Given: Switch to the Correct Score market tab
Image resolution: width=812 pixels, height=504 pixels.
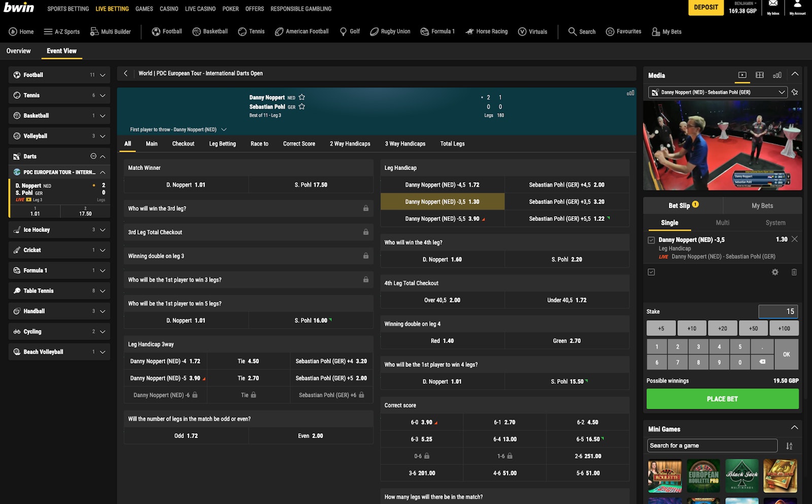Looking at the screenshot, I should point(299,144).
